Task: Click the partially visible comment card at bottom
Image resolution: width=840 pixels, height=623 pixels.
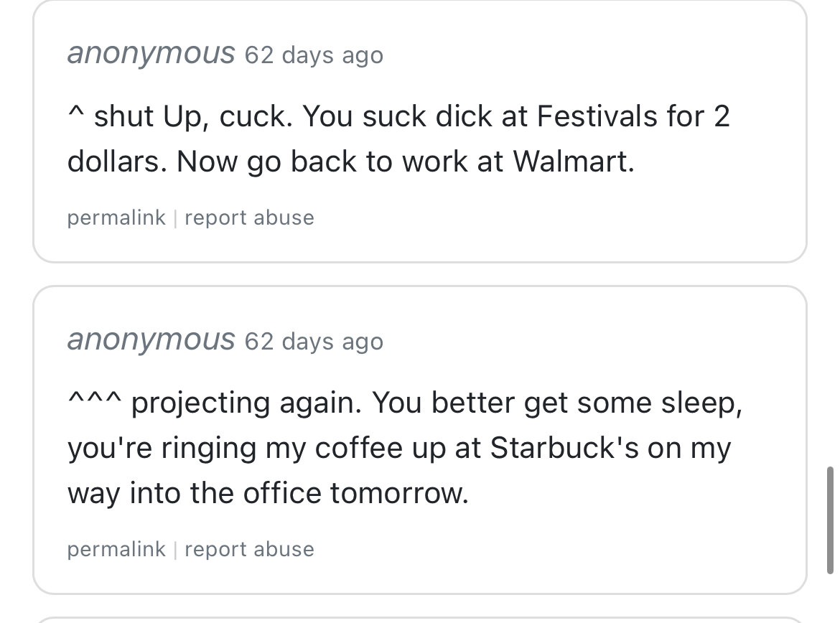Action: click(419, 619)
